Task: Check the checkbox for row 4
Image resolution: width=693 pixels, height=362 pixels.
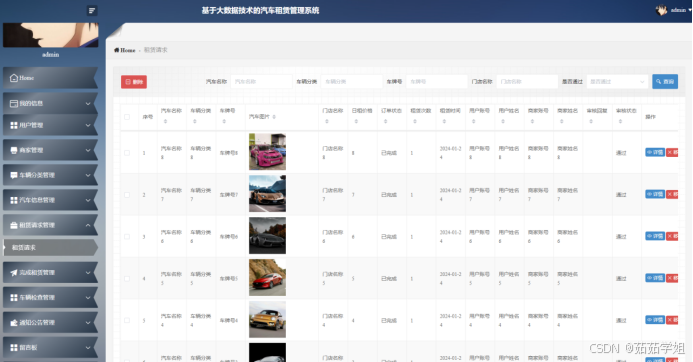Action: [x=127, y=279]
